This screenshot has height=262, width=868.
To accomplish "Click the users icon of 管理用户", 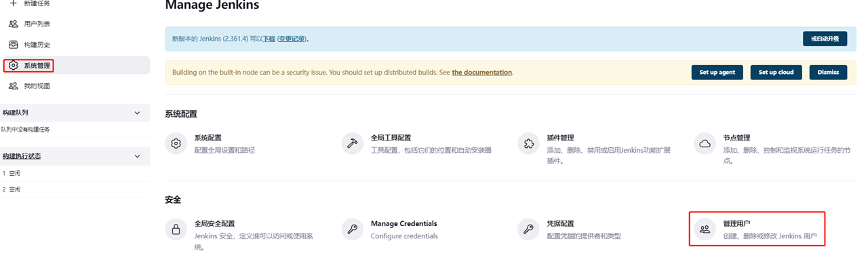I will pos(705,229).
